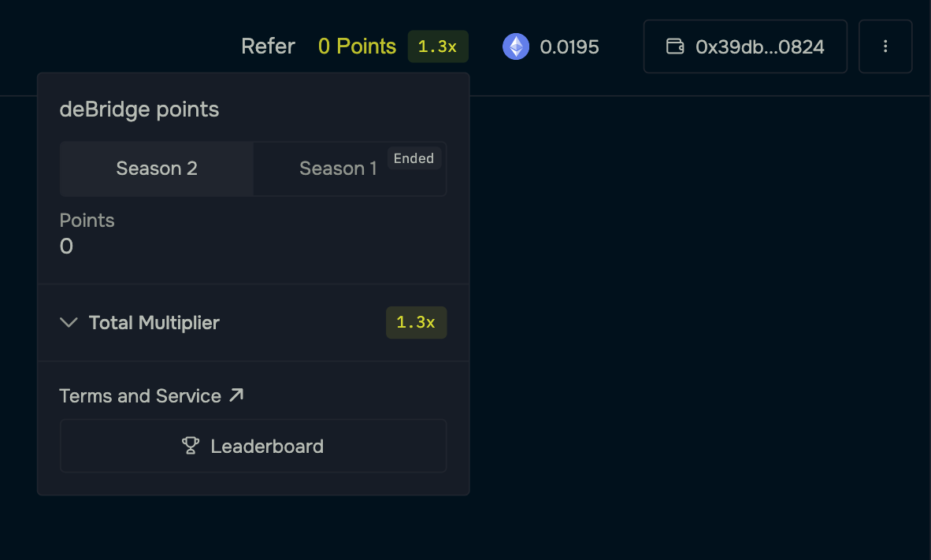Click the 0x39db...0824 wallet address

coord(760,46)
